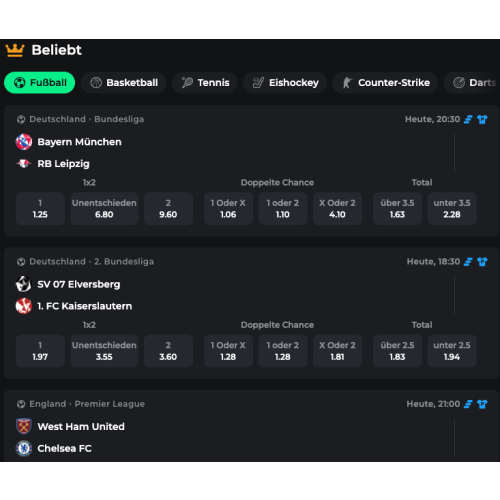Viewport: 500px width, 500px height.
Task: Open jersey lineup icon for Bayern vs Leipzig
Action: click(x=482, y=119)
